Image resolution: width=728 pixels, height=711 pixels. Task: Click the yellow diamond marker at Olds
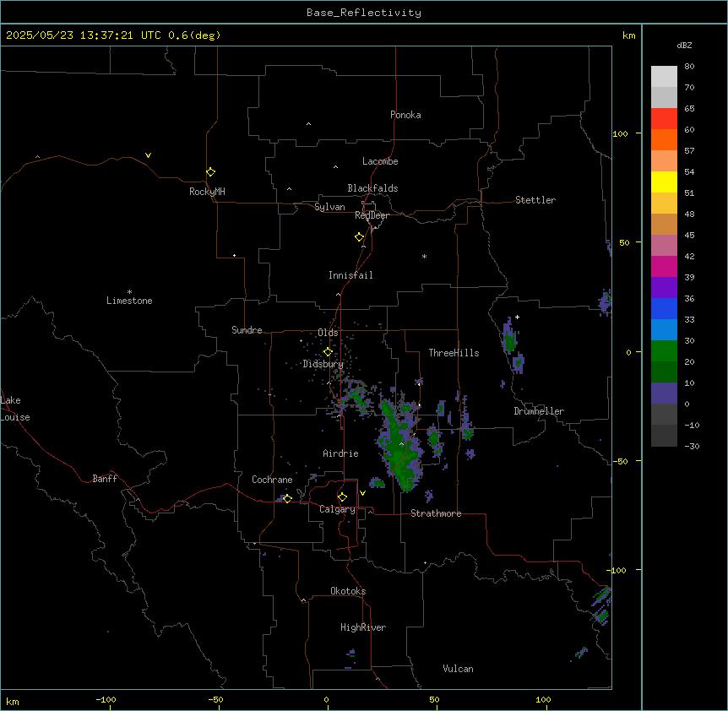point(328,352)
